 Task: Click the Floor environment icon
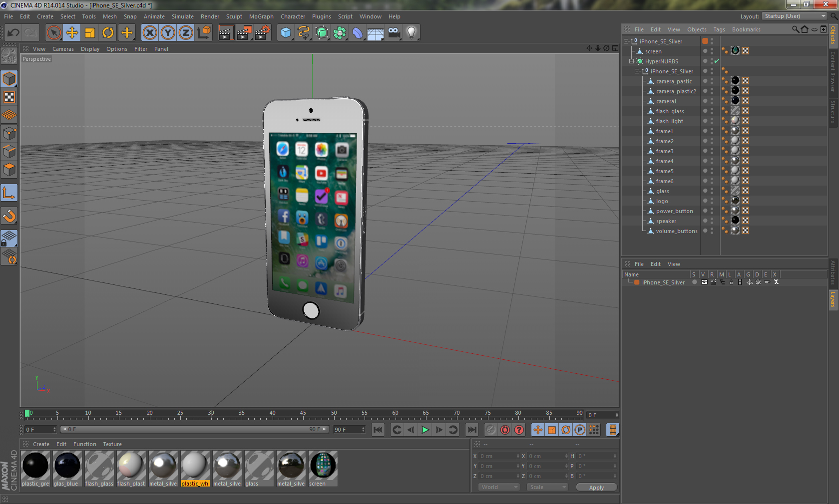pos(376,33)
